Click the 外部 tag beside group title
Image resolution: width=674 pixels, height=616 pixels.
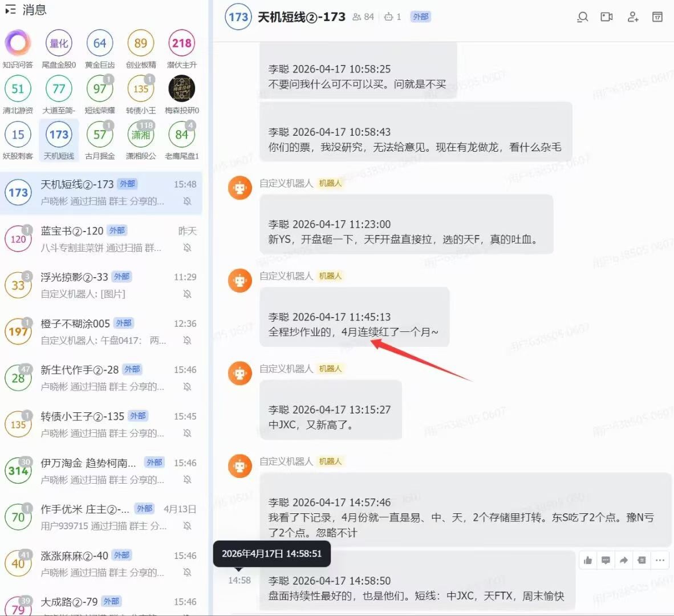pos(421,17)
